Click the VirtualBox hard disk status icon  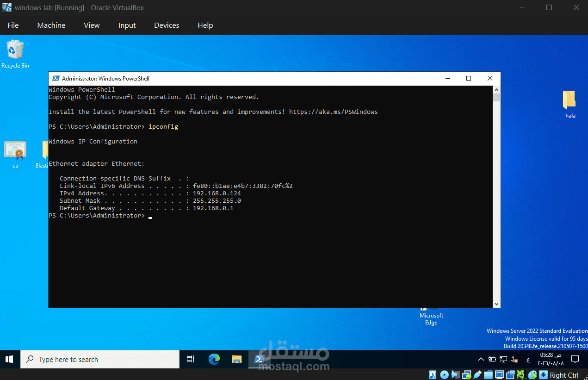click(x=433, y=375)
